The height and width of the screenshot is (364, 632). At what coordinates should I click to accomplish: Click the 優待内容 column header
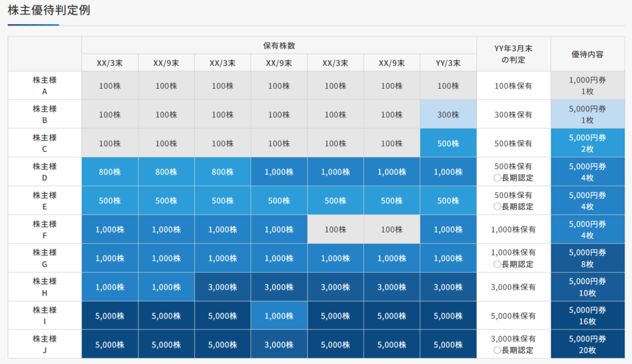(588, 54)
